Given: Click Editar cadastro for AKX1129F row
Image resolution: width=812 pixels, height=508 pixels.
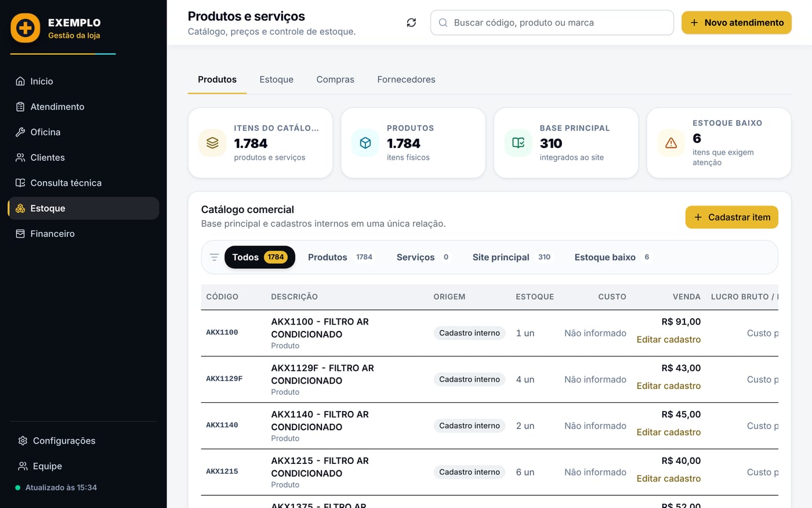Looking at the screenshot, I should click(x=668, y=386).
